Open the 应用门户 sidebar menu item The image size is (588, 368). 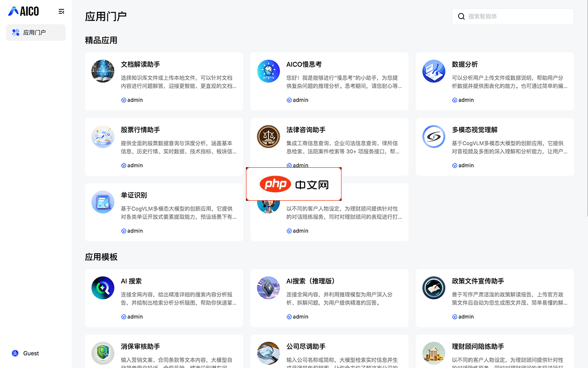coord(36,32)
